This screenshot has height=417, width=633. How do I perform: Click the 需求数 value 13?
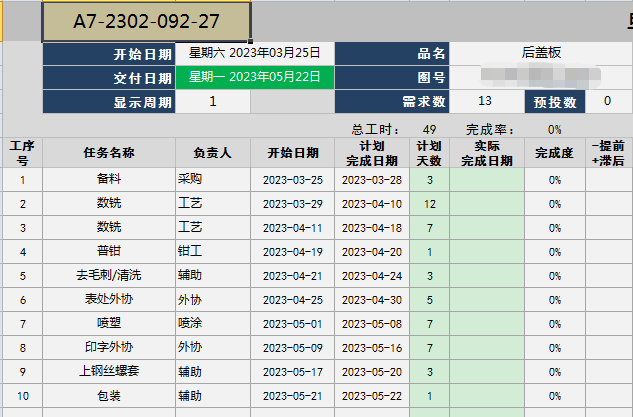pyautogui.click(x=485, y=101)
